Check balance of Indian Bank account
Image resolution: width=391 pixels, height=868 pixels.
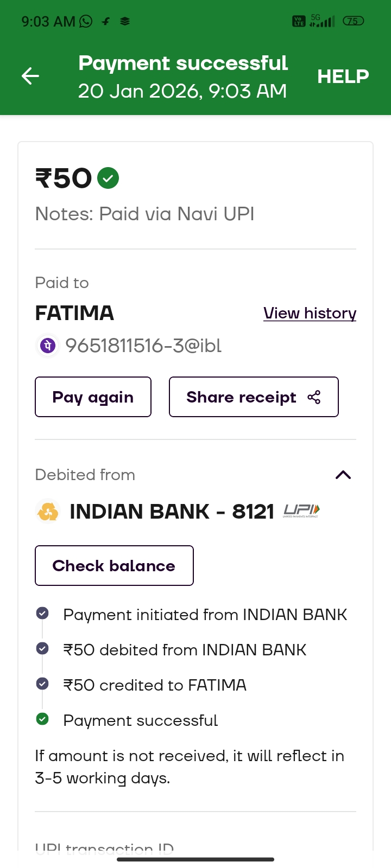(x=114, y=566)
